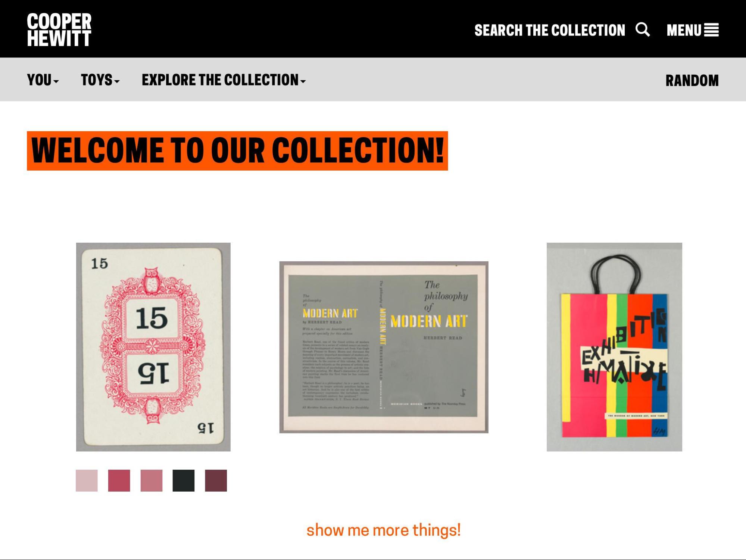Click the MENU label
Viewport: 746px width, 560px height.
684,30
